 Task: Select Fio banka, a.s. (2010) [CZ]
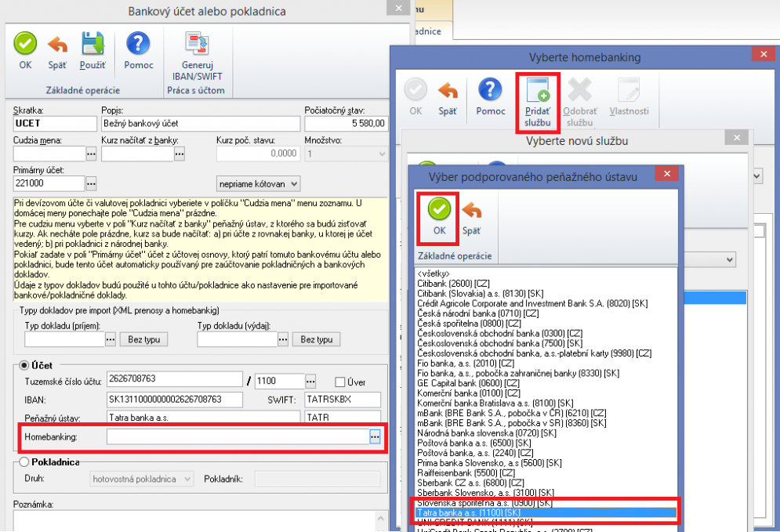point(466,363)
